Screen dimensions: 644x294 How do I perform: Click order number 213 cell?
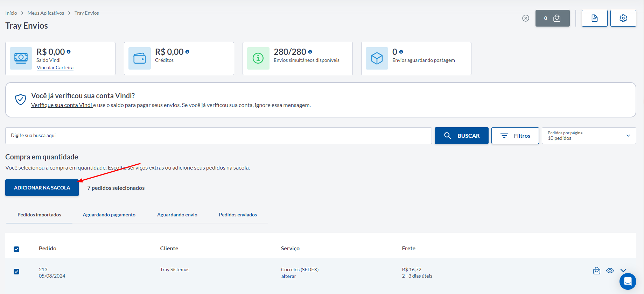pyautogui.click(x=43, y=270)
